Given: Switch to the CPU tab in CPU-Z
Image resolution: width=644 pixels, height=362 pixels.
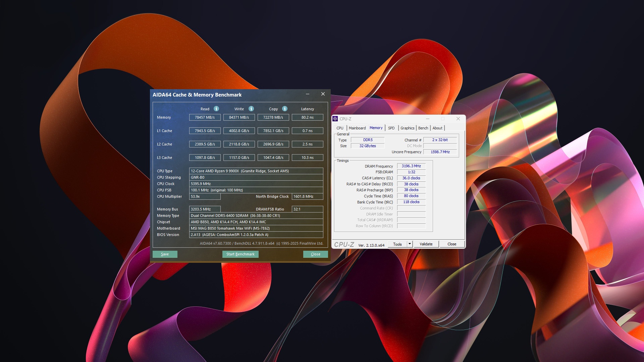Looking at the screenshot, I should [340, 128].
